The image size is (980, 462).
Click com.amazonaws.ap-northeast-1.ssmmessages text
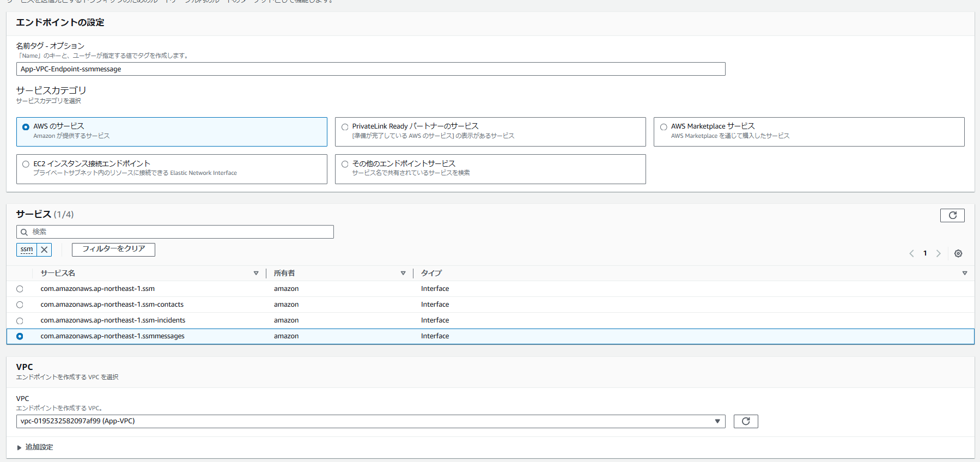pos(112,336)
